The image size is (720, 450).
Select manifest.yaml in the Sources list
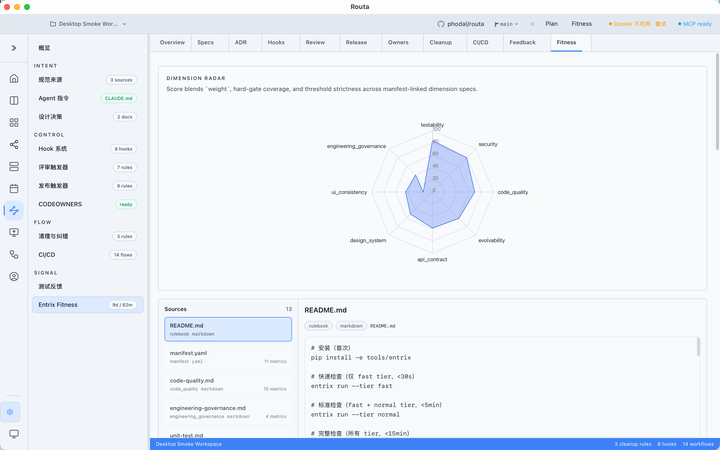tap(228, 357)
